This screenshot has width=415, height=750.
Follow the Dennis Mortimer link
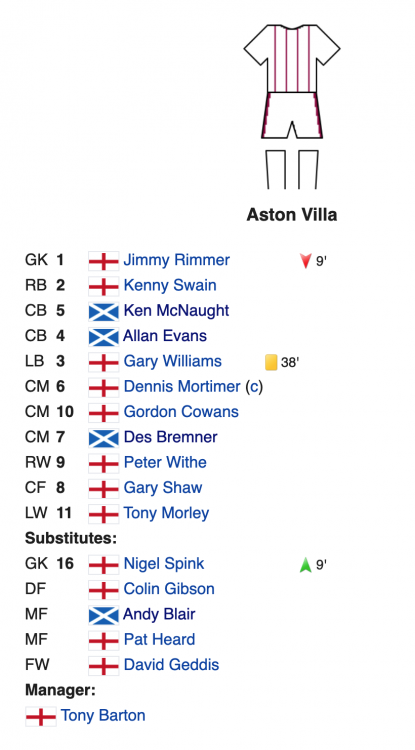pyautogui.click(x=182, y=386)
